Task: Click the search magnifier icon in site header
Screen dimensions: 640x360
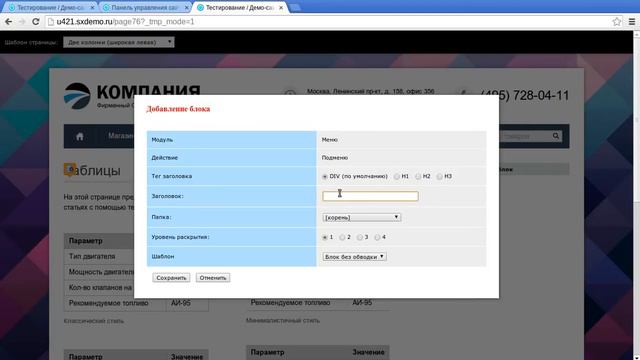Action: pyautogui.click(x=556, y=136)
